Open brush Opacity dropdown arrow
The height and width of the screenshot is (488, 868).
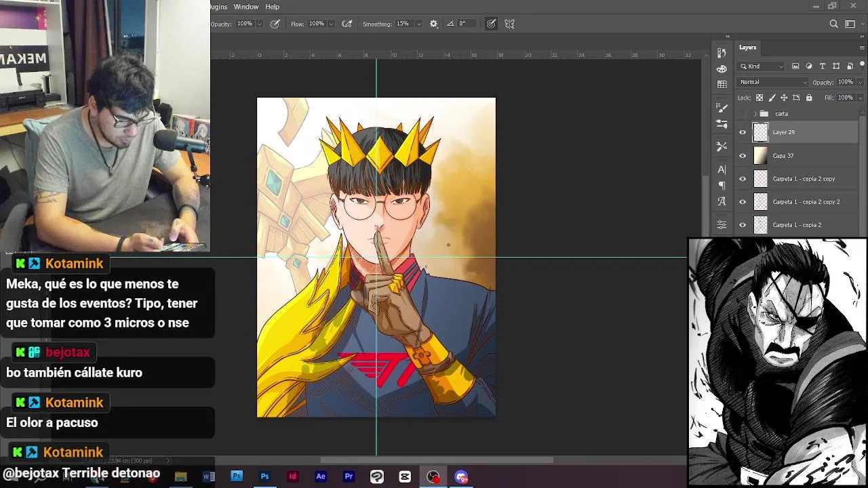click(259, 24)
